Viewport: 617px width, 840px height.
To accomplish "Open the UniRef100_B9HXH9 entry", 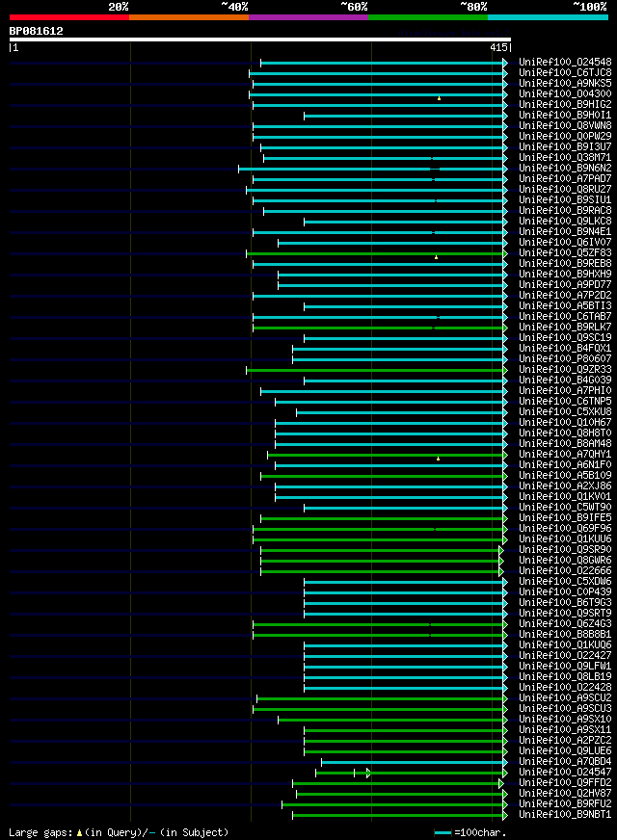I will [565, 275].
